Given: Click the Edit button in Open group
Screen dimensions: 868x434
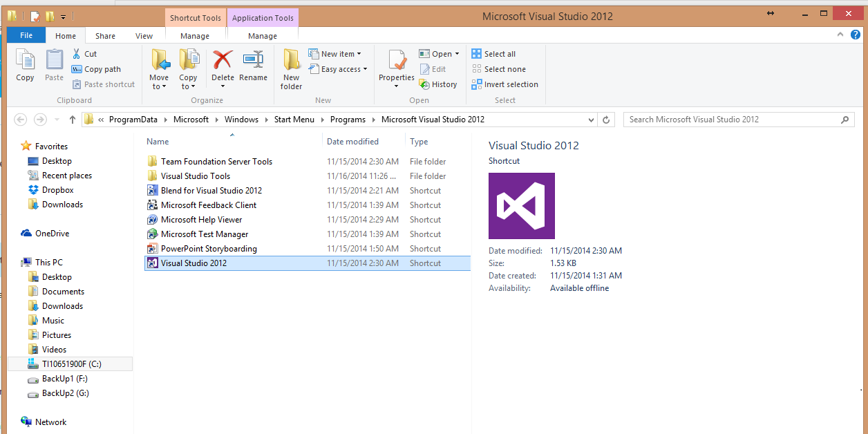Looking at the screenshot, I should pyautogui.click(x=433, y=69).
